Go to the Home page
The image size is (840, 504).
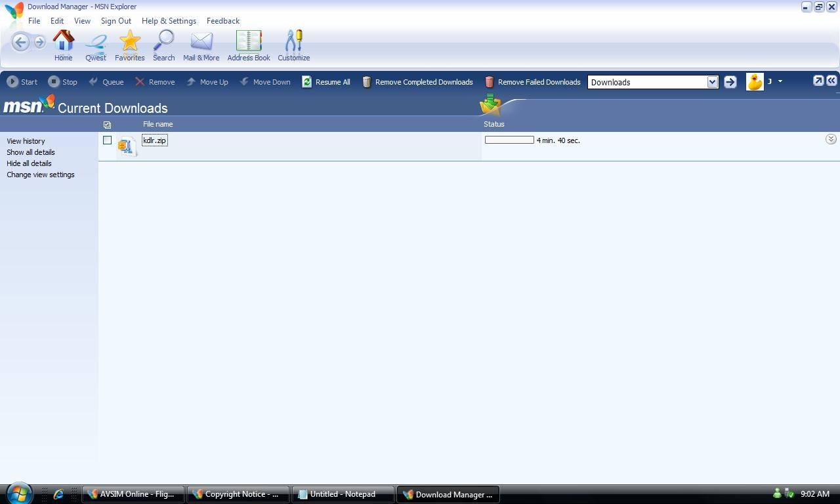63,46
